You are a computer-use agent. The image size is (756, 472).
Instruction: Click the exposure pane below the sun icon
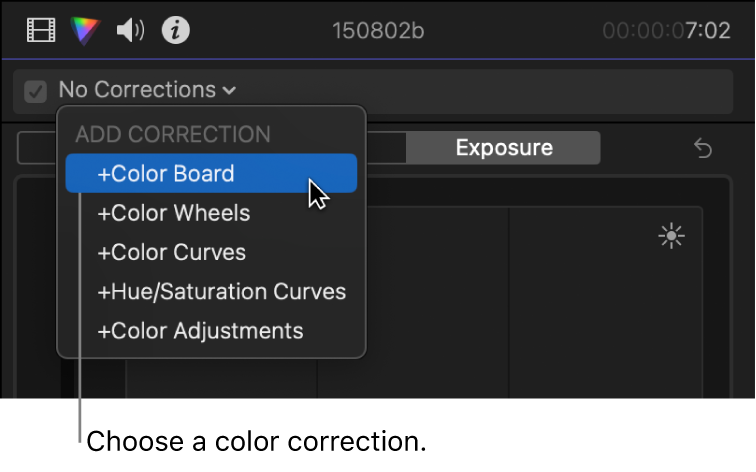click(x=606, y=320)
